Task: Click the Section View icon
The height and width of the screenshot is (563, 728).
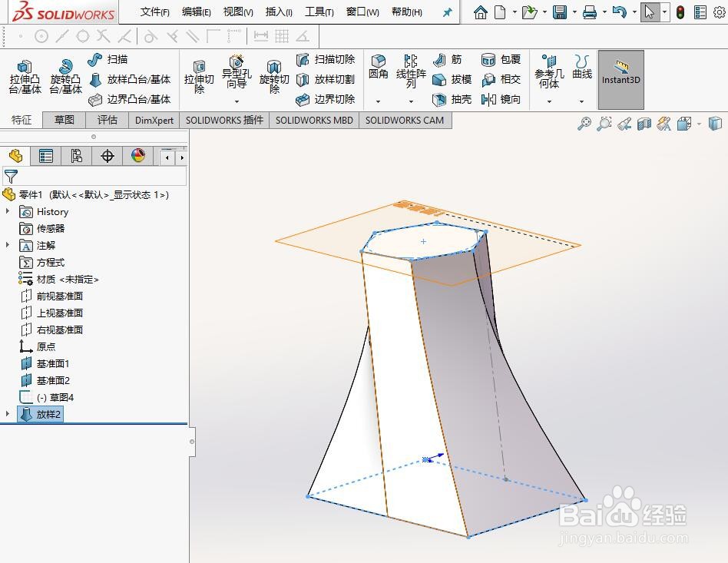Action: 644,124
